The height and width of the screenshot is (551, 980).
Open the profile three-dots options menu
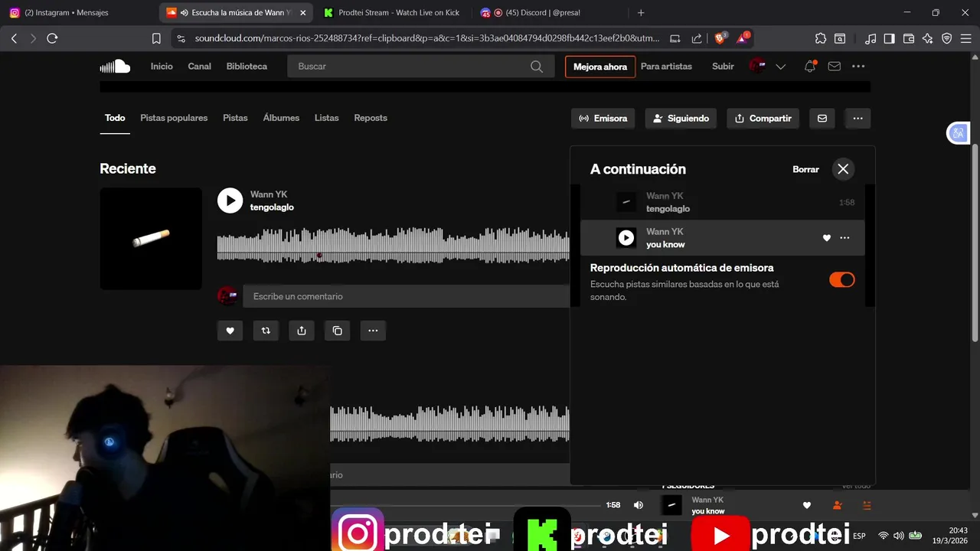tap(857, 119)
